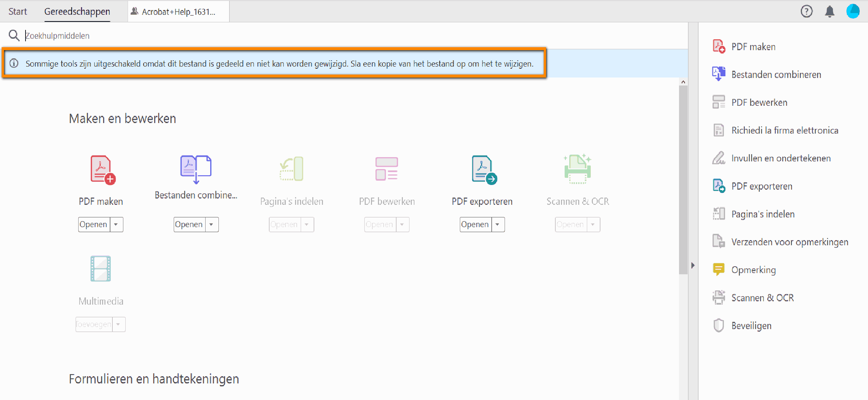Select Verzenden voor opmerkingen in sidebar

[x=789, y=241]
